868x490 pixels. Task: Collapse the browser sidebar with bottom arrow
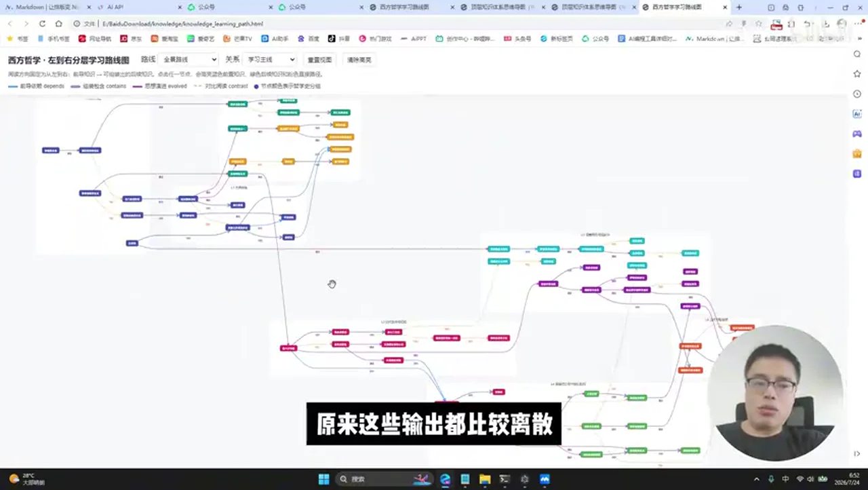coord(857,454)
